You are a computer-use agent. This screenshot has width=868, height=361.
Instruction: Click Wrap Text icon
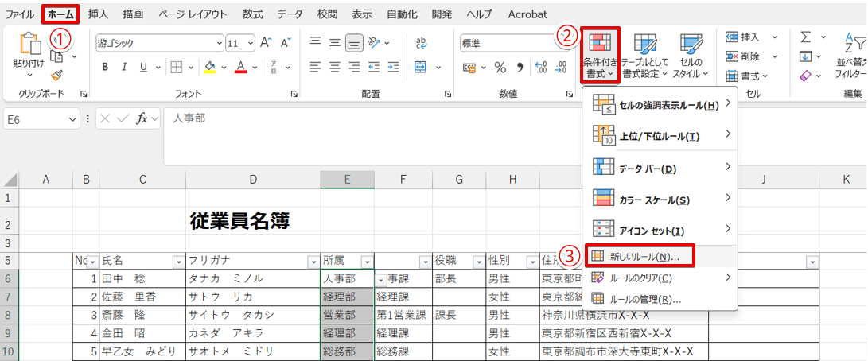422,42
